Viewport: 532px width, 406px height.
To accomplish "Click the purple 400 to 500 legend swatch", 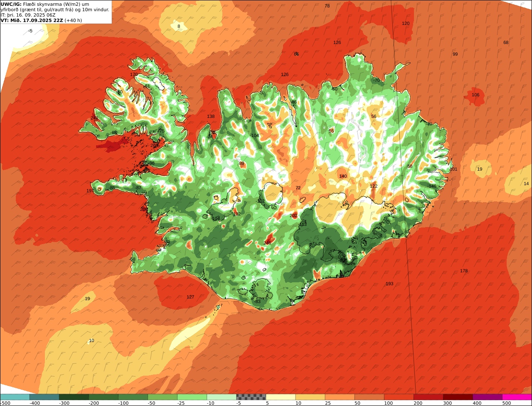I will pos(488,397).
